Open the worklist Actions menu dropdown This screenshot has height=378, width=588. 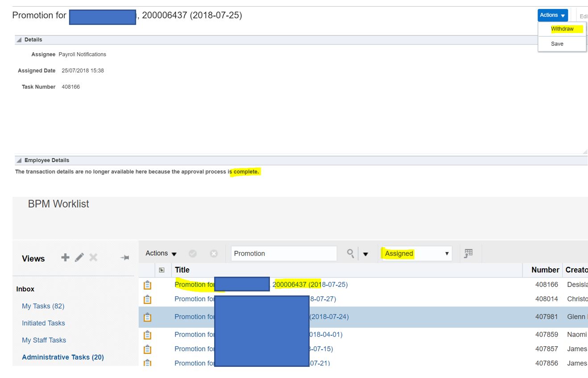(161, 253)
